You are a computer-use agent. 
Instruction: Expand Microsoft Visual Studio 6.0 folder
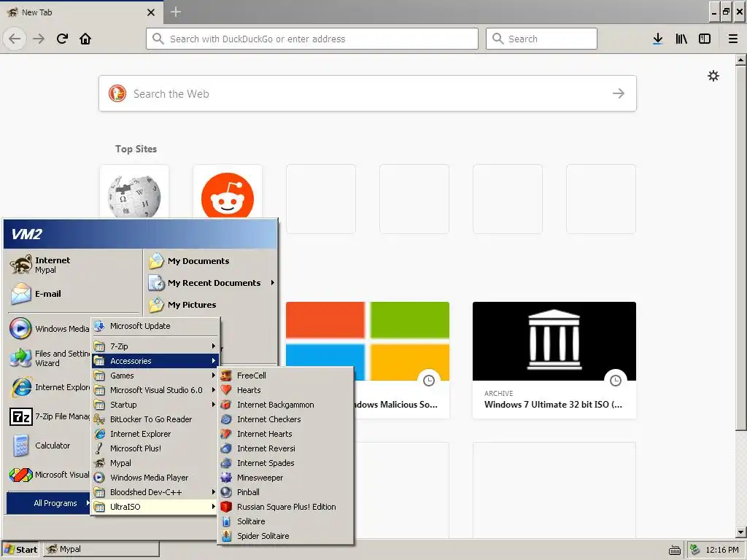(x=156, y=390)
